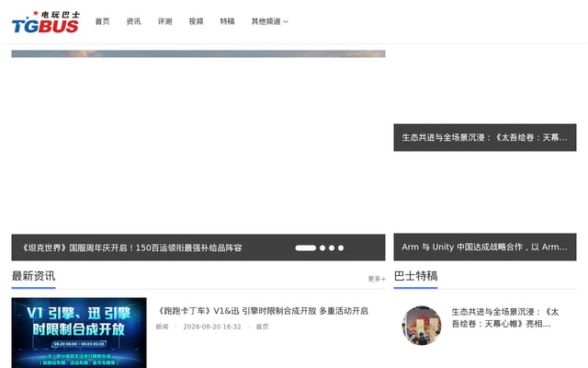
Task: Click the 新闻 tag under 跑跑卡丁车 article
Action: pyautogui.click(x=162, y=327)
